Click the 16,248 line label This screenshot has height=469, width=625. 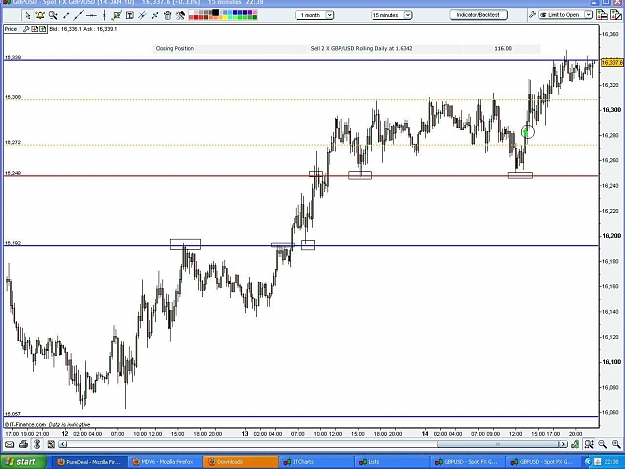13,173
